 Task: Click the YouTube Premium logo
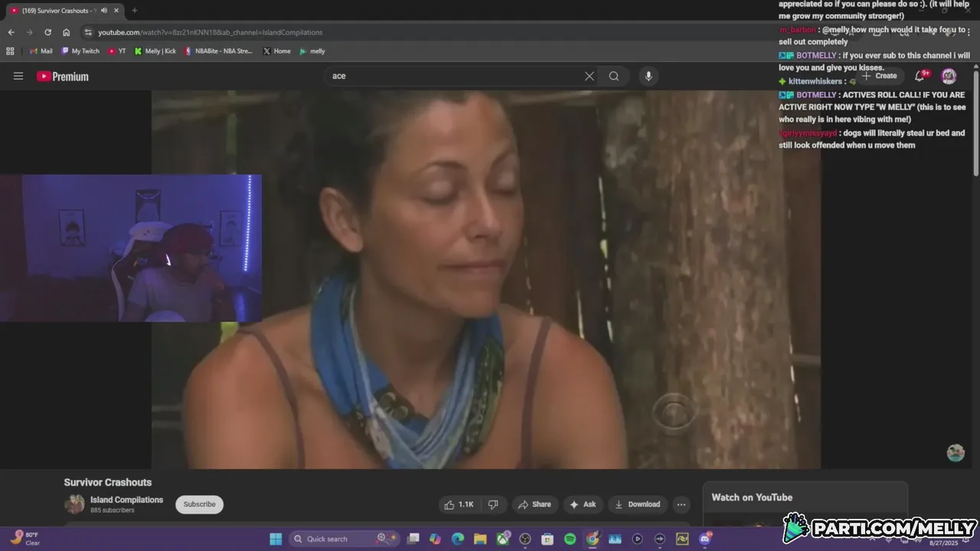63,77
